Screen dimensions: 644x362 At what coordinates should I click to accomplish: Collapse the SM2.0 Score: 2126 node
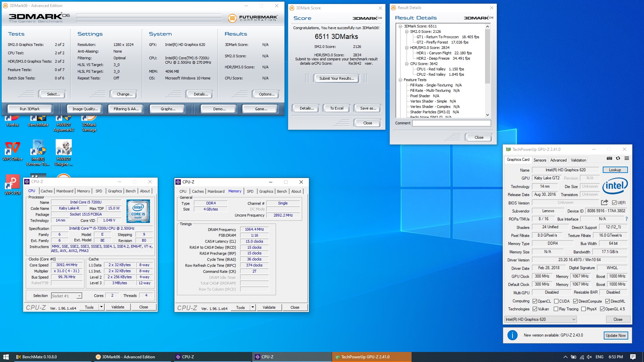[407, 32]
